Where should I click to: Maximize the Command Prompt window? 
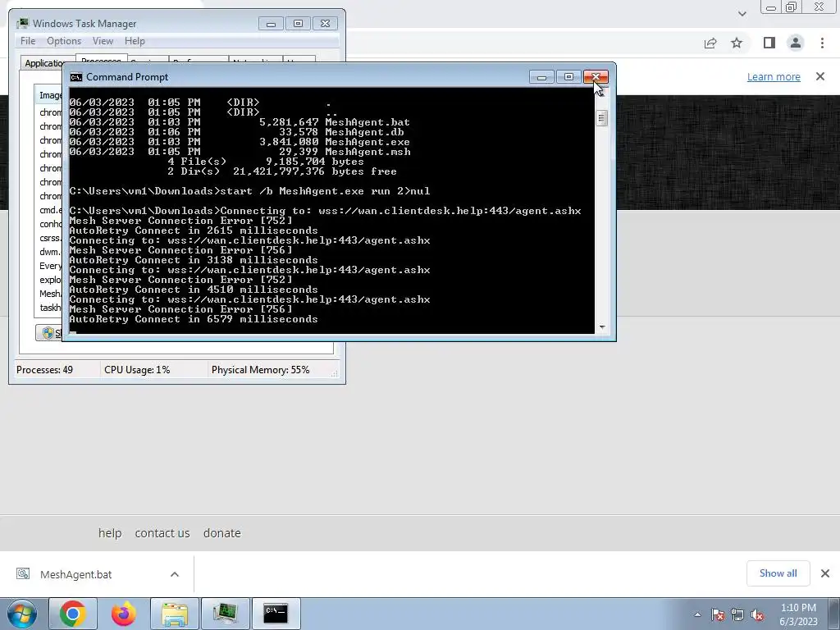568,77
